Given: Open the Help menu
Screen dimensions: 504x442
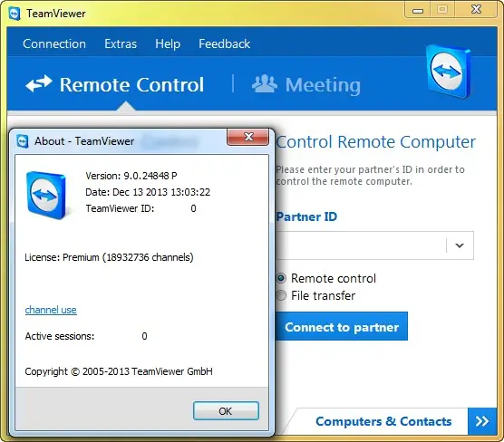Looking at the screenshot, I should (x=168, y=43).
